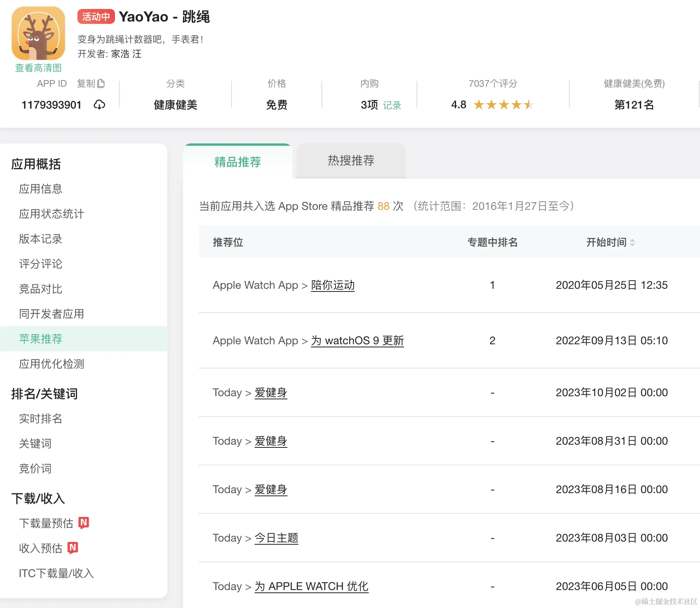
Task: Open the 为 APPLE WATCH 优化 link
Action: pyautogui.click(x=312, y=587)
